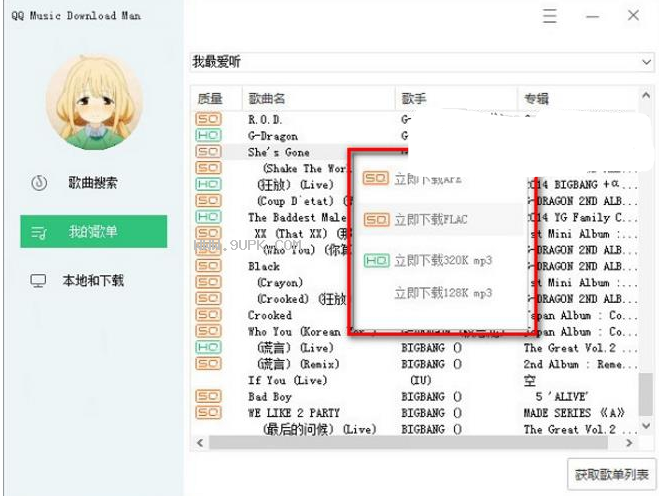Select If You (Live) song

(287, 380)
